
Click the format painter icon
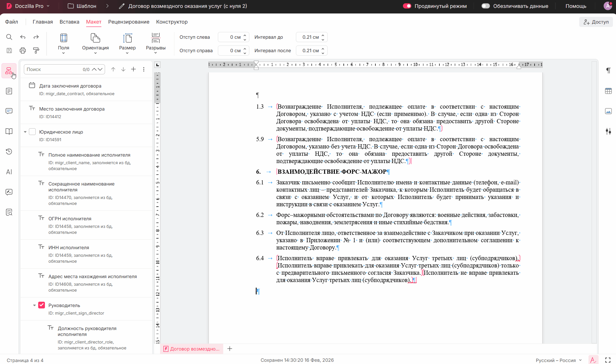(x=36, y=51)
